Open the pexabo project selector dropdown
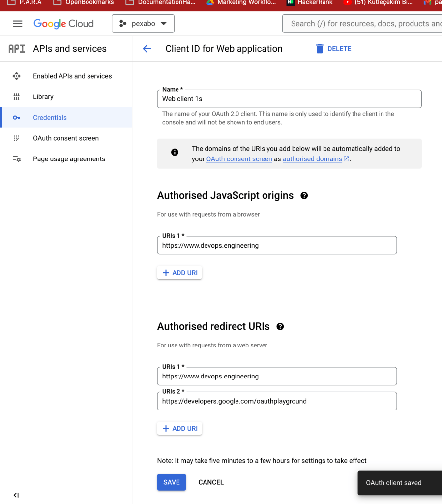 tap(143, 24)
